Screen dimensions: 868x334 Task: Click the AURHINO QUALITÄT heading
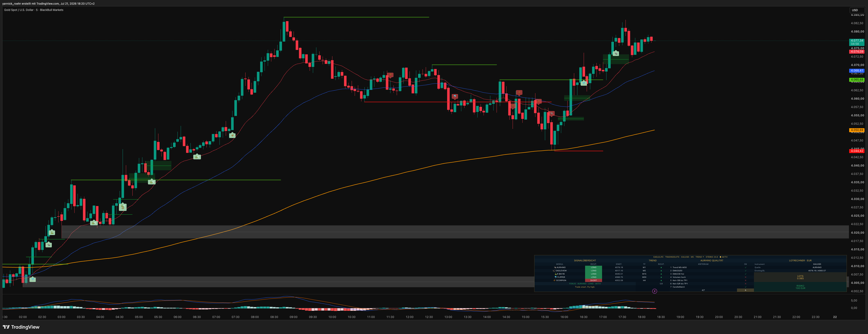(x=712, y=261)
